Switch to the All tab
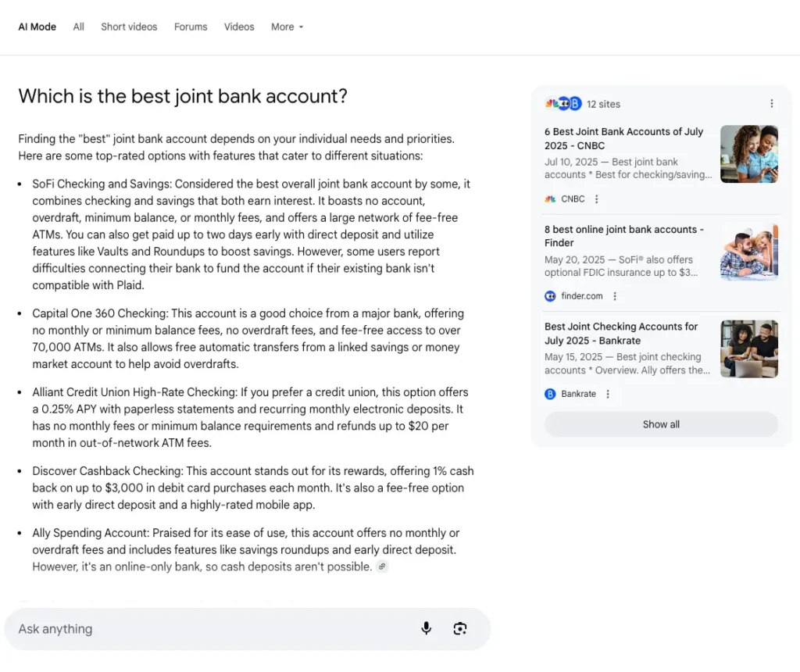 pyautogui.click(x=79, y=27)
